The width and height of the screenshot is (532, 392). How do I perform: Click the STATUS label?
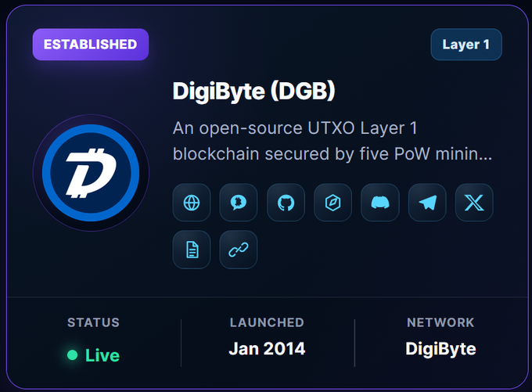pyautogui.click(x=93, y=322)
